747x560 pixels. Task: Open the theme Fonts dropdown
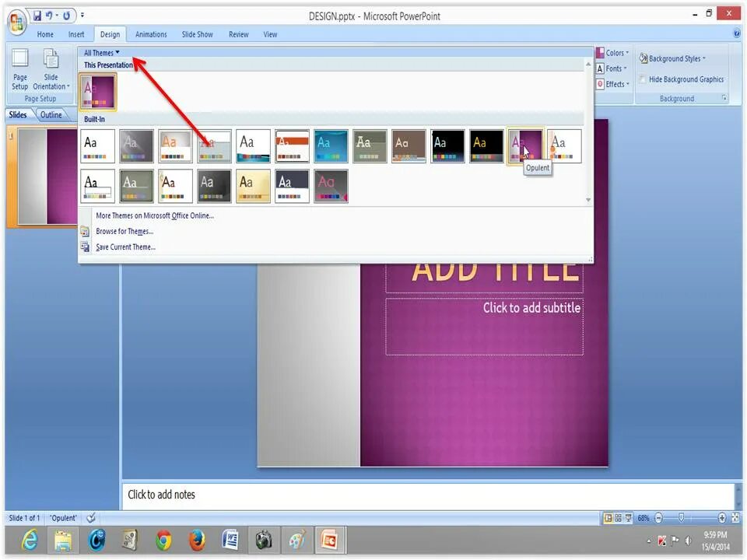click(612, 68)
